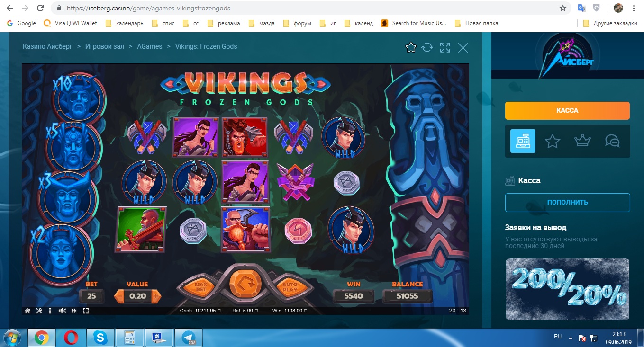Open Другие закладки folder

point(610,23)
